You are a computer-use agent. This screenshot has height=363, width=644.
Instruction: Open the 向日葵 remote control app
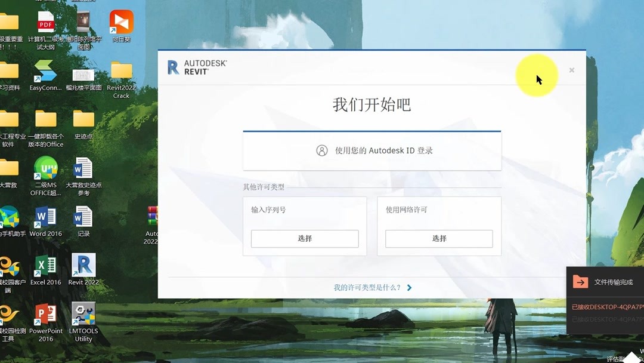(121, 21)
